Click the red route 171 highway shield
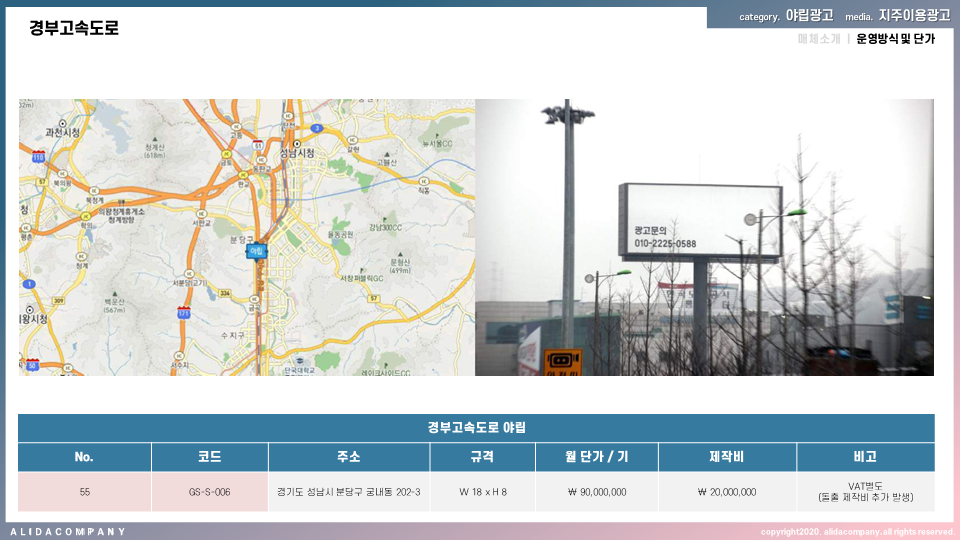960x540 pixels. tap(183, 313)
